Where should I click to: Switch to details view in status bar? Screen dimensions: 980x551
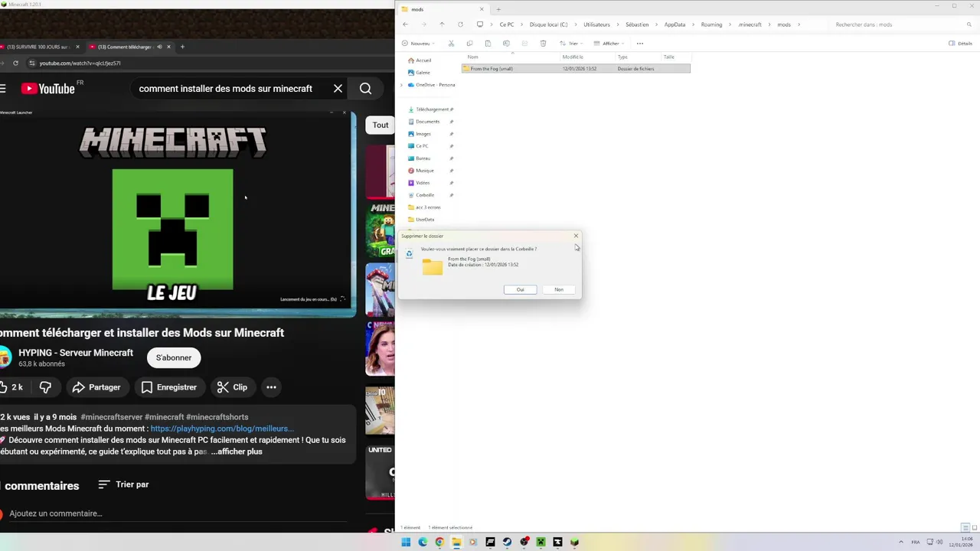click(965, 527)
